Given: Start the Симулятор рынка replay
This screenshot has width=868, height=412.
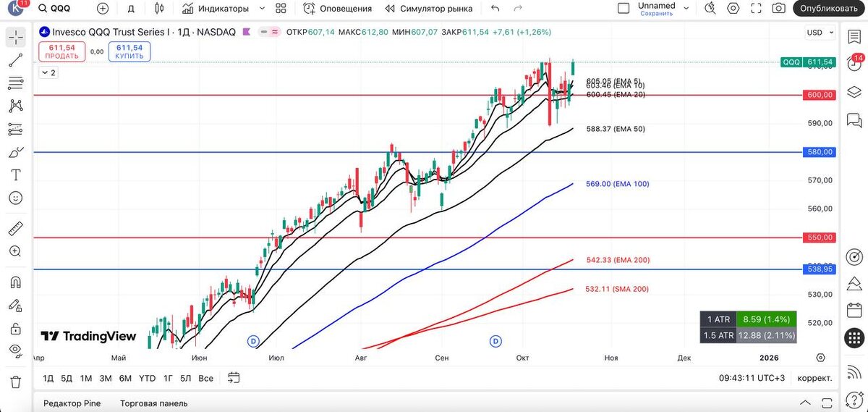Looking at the screenshot, I should (x=429, y=9).
